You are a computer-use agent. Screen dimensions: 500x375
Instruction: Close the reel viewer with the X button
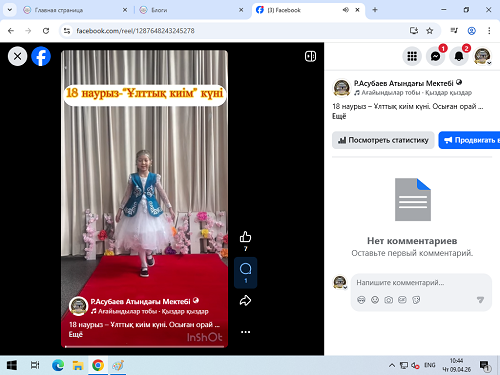[18, 56]
